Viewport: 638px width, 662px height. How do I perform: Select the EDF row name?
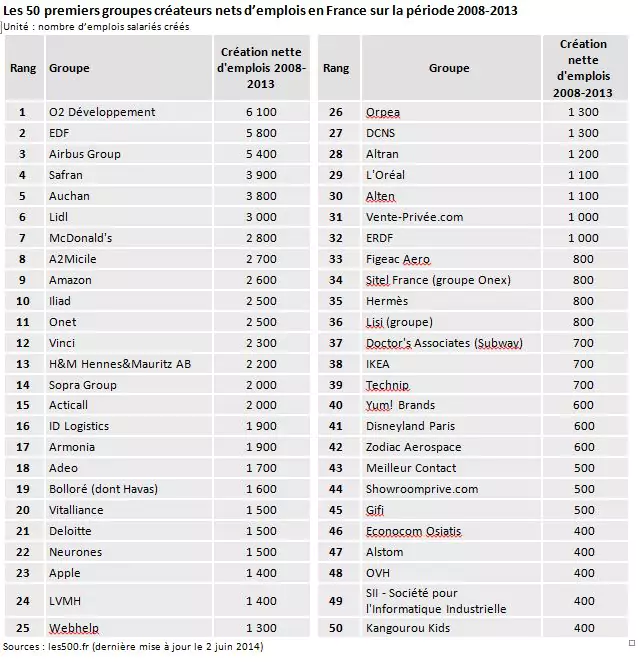[x=59, y=133]
